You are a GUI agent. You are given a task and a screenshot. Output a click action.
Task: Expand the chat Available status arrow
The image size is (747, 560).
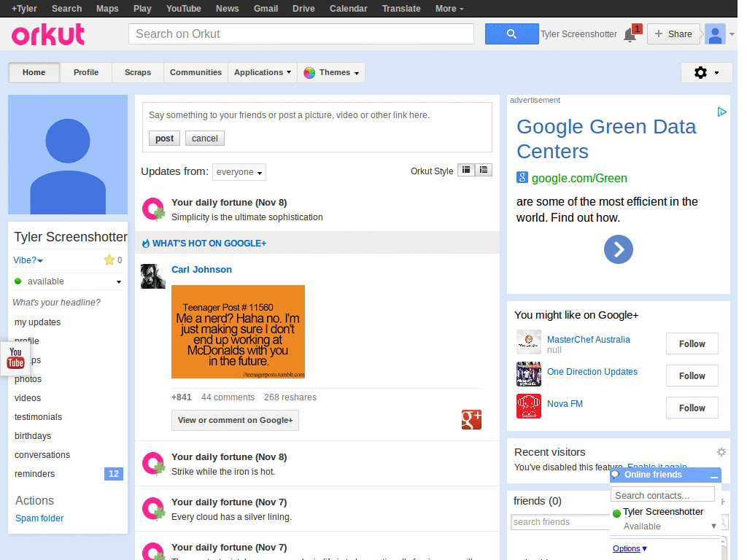click(x=713, y=526)
